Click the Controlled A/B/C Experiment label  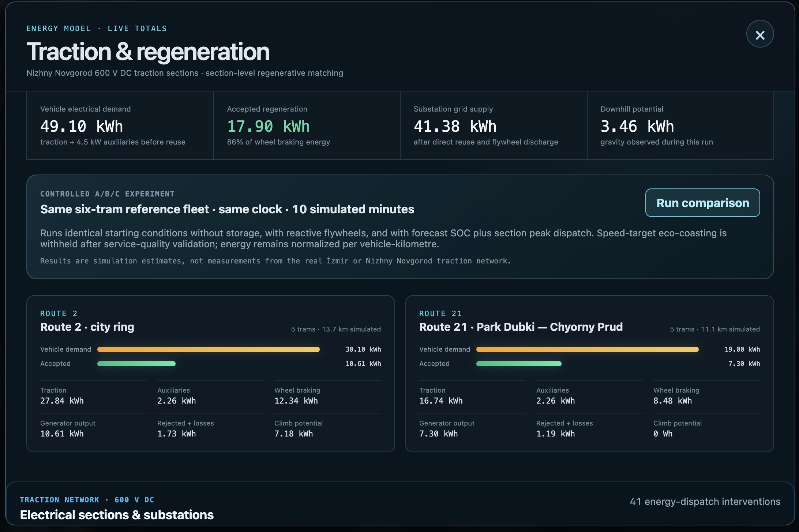click(107, 194)
